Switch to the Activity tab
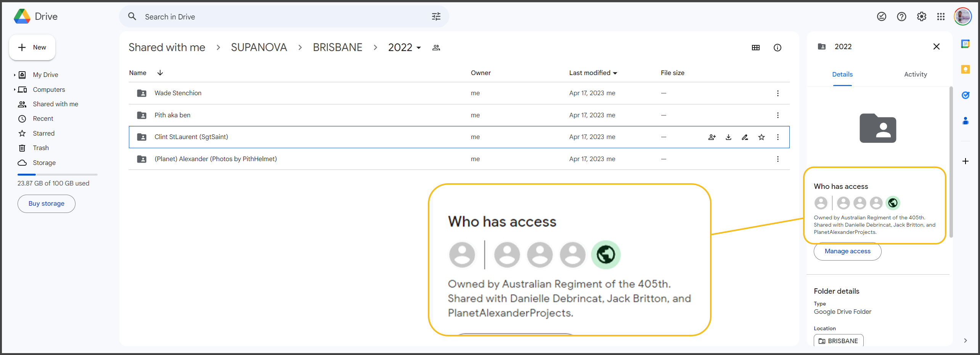This screenshot has width=980, height=355. tap(915, 74)
